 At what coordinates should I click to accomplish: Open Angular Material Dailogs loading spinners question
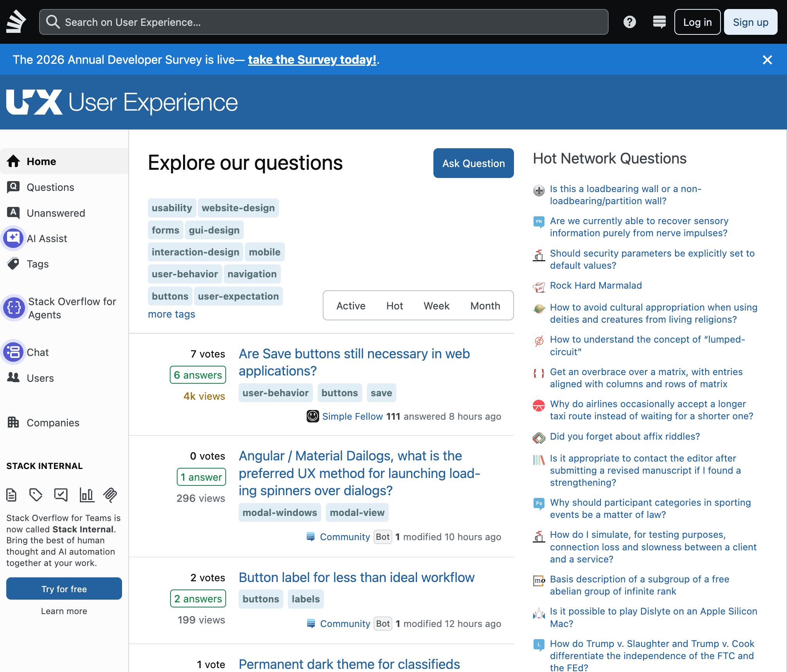click(x=359, y=473)
